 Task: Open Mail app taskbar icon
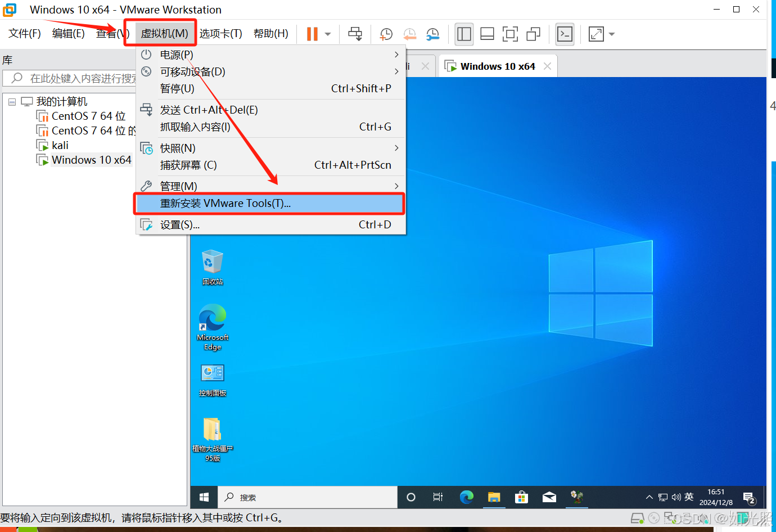(x=549, y=497)
